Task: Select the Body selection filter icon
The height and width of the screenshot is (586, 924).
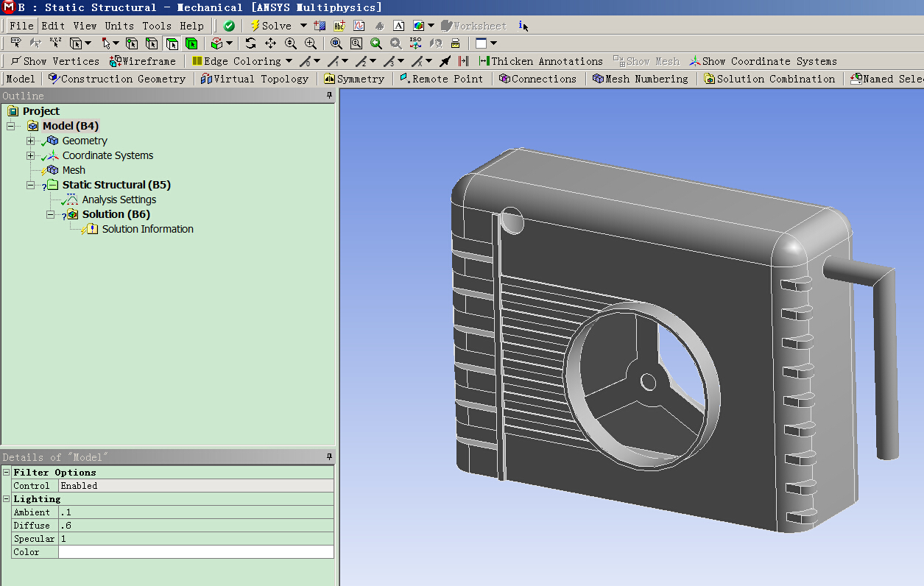Action: click(191, 43)
